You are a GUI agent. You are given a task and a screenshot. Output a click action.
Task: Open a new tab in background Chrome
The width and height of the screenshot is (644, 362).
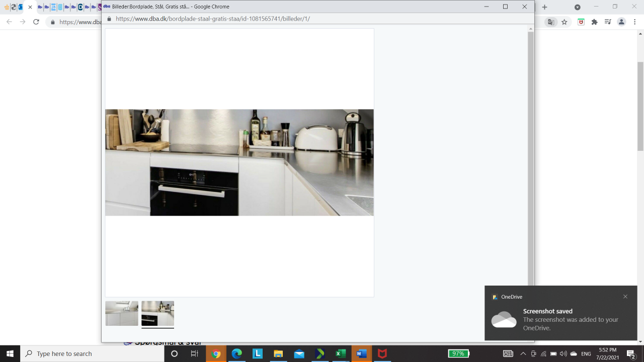click(544, 7)
